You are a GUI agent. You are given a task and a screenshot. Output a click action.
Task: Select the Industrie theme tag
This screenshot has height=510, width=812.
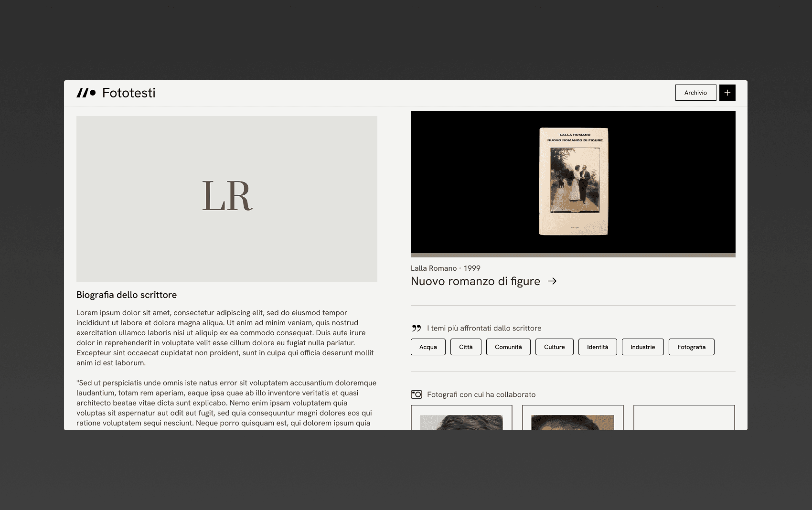(643, 347)
